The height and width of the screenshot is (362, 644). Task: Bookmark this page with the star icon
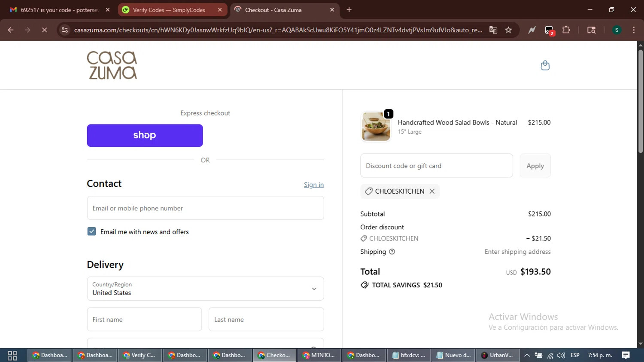point(508,30)
